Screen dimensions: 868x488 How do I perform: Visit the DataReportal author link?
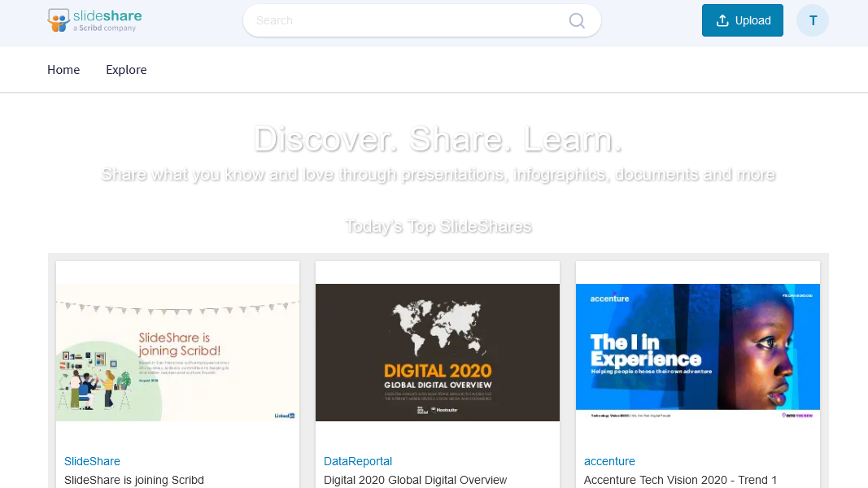pos(358,461)
